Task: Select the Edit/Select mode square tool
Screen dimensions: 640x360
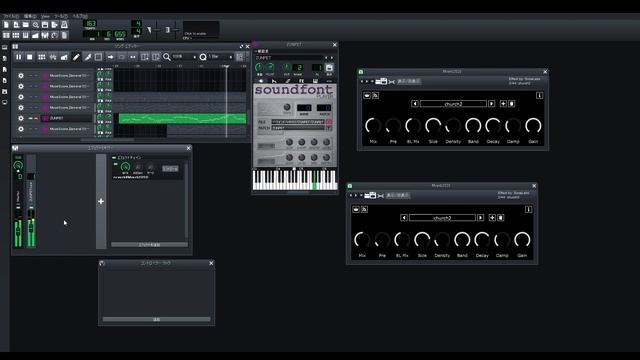Action: pyautogui.click(x=98, y=57)
